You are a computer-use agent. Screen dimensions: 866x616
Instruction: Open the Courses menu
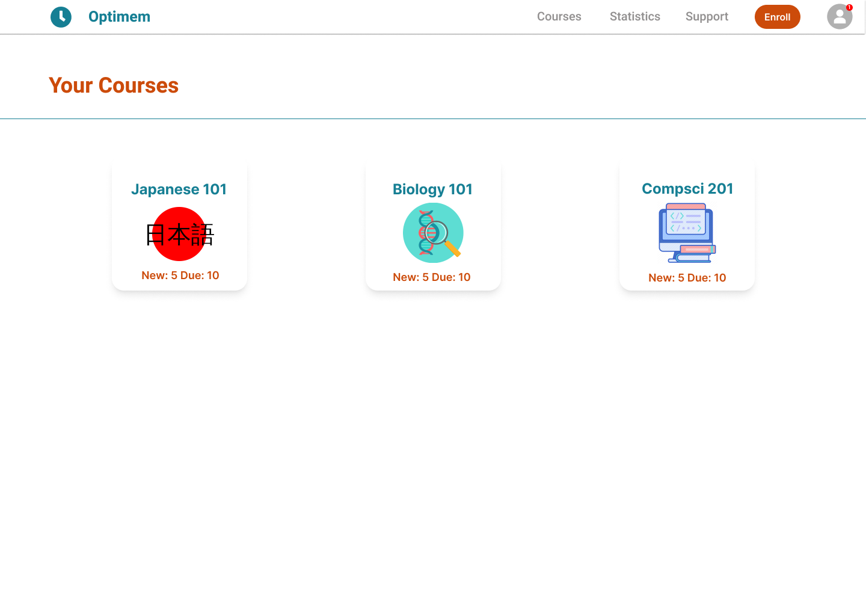pos(559,16)
